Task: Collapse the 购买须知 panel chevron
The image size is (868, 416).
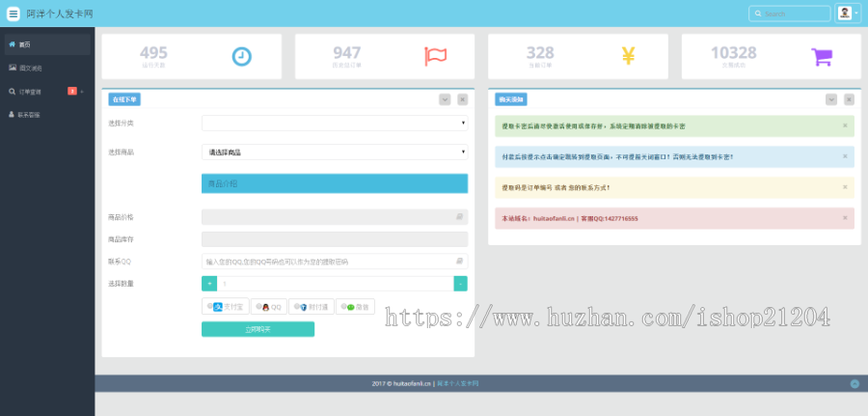Action: (831, 99)
